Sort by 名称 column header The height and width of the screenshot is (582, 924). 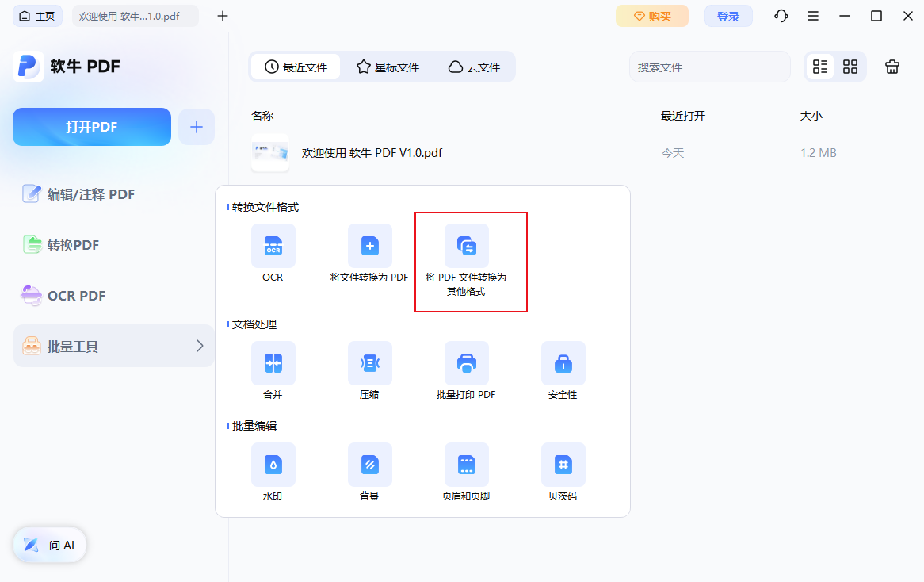click(x=262, y=116)
